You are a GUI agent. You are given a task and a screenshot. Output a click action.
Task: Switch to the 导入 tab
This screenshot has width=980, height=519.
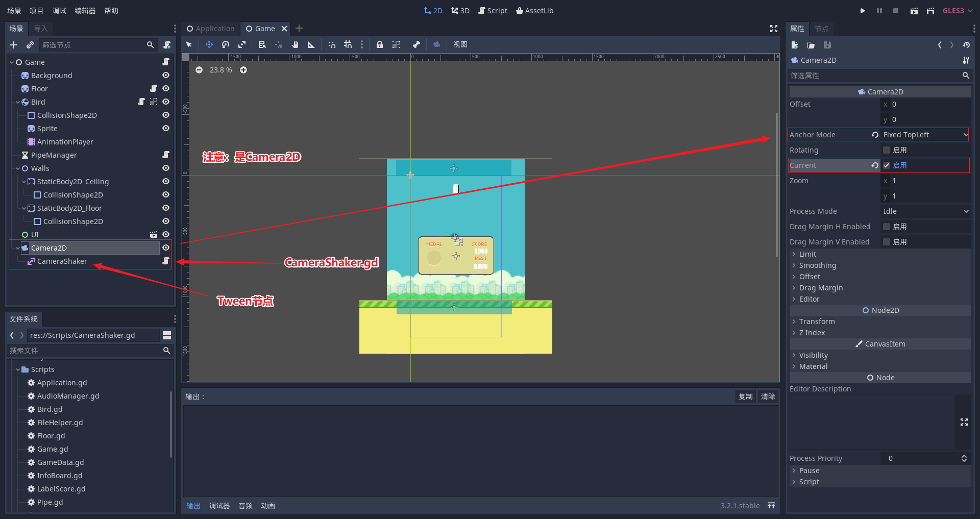click(41, 29)
